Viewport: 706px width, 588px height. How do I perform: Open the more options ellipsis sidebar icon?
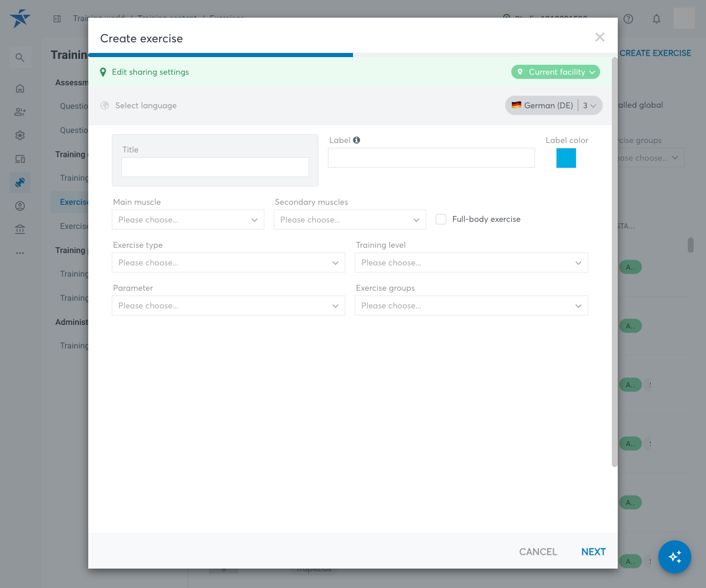point(20,253)
